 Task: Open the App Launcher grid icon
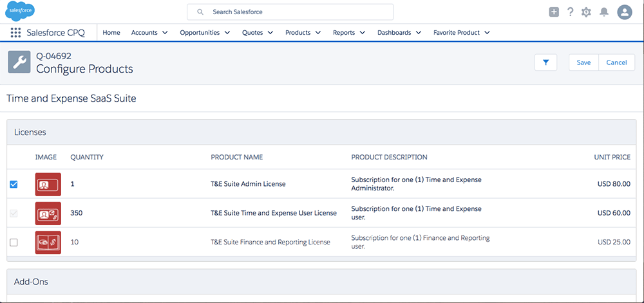pyautogui.click(x=15, y=33)
